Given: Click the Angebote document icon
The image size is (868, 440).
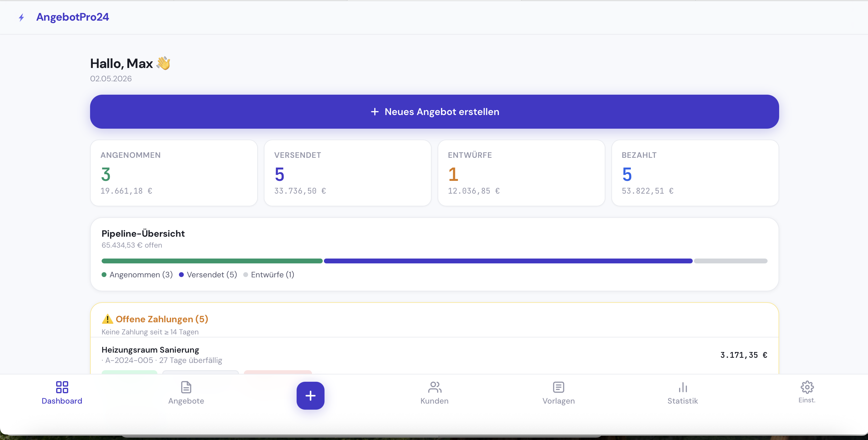Looking at the screenshot, I should [186, 387].
